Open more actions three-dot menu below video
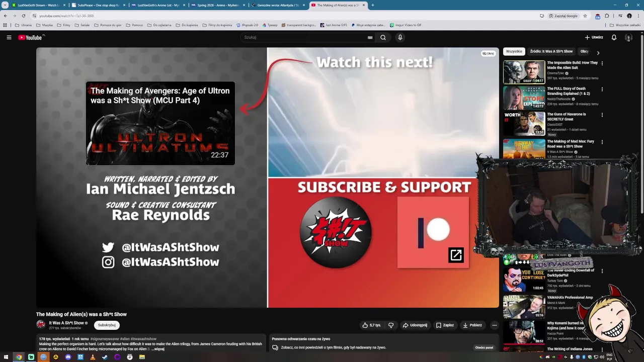Screen dimensions: 644x362 click(x=494, y=325)
